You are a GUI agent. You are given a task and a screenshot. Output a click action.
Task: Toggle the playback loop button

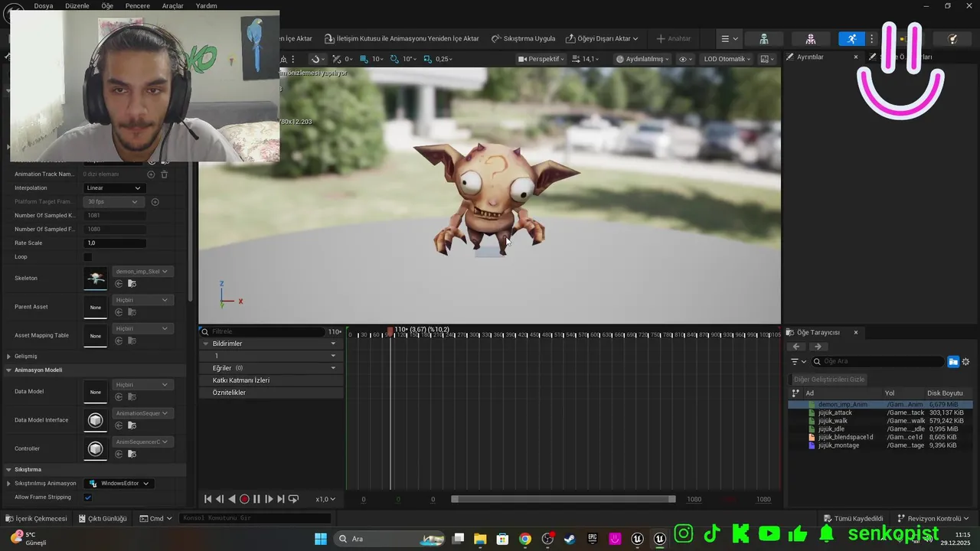[x=293, y=499]
